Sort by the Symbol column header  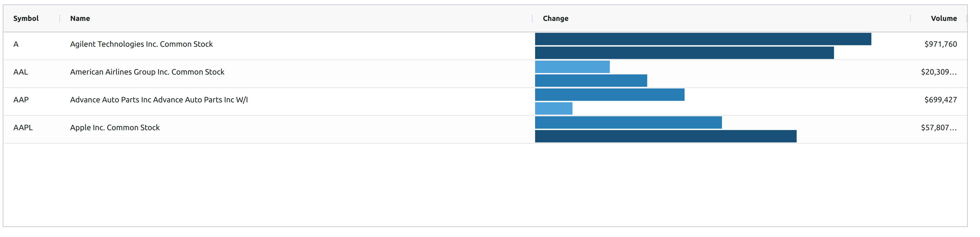[26, 18]
